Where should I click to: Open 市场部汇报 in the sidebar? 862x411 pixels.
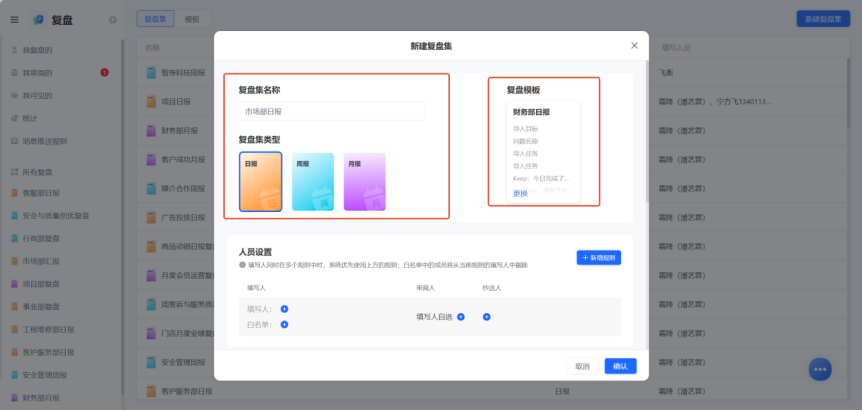(x=41, y=261)
